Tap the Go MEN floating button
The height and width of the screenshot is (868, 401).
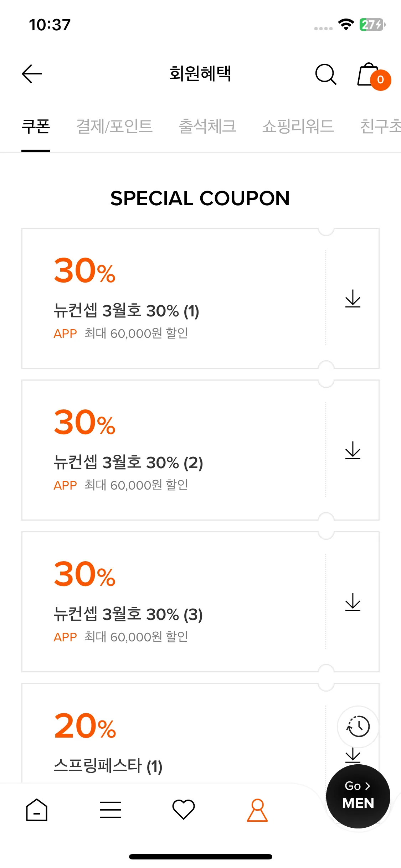coord(358,796)
